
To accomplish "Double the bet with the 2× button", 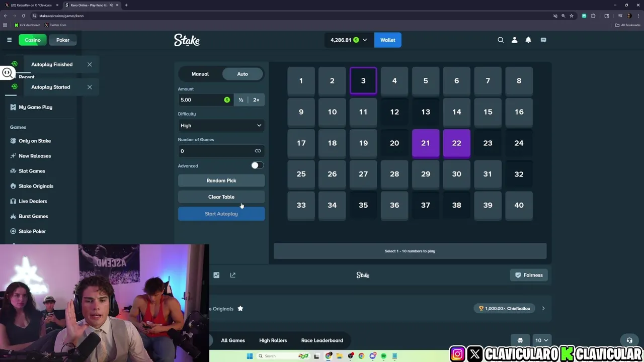I will (256, 100).
